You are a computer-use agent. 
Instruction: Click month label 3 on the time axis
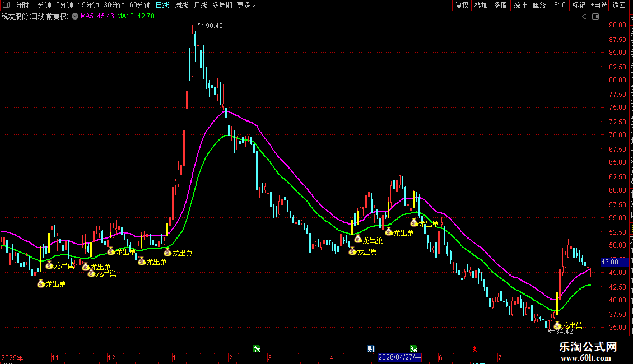click(x=269, y=357)
